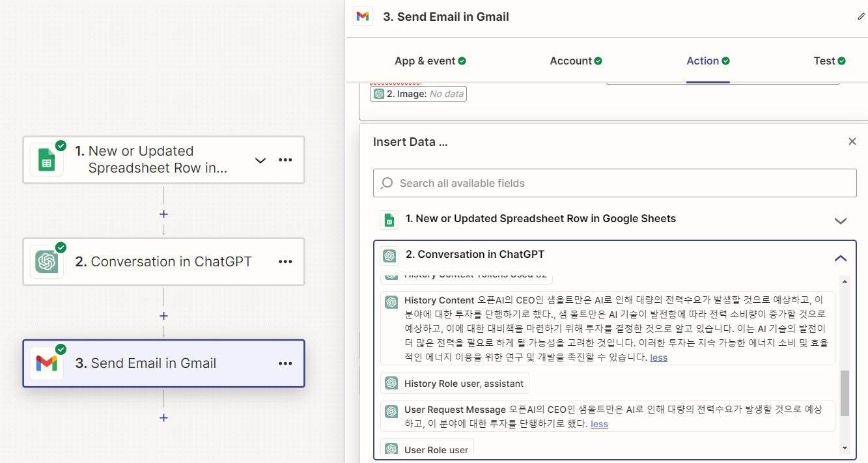Search all available fields box
868x463 pixels.
[x=615, y=183]
